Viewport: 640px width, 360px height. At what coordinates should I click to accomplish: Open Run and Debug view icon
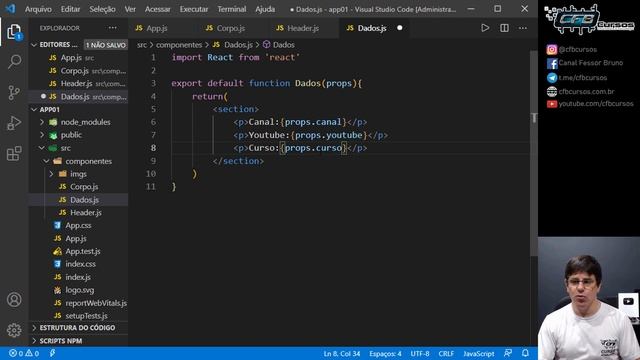click(14, 123)
